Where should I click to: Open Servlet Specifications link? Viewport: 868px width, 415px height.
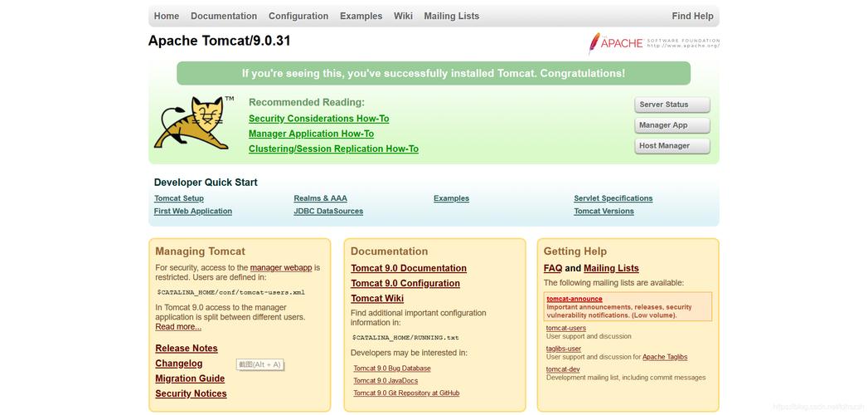pyautogui.click(x=613, y=198)
